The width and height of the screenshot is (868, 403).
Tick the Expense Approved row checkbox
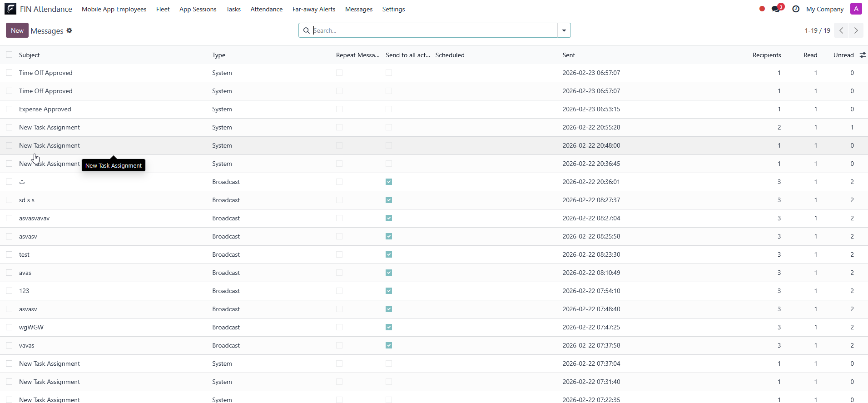click(x=9, y=109)
